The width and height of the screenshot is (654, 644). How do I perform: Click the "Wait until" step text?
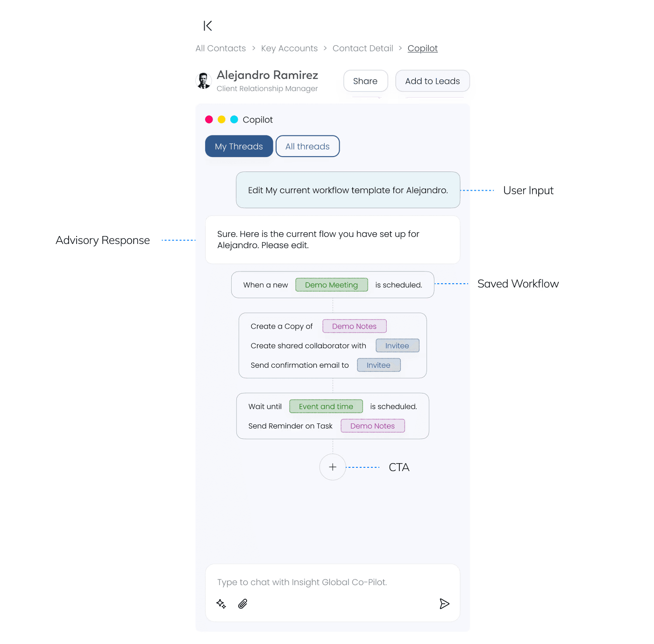[x=265, y=407]
